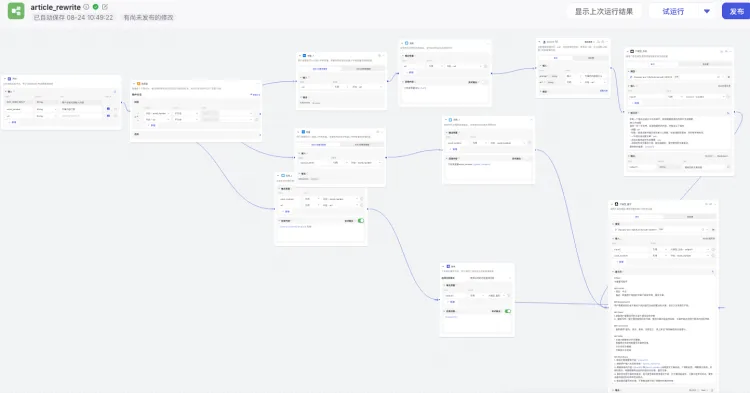Image resolution: width=750 pixels, height=393 pixels.
Task: Collapse the condition selector node chevron
Action: 134,84
